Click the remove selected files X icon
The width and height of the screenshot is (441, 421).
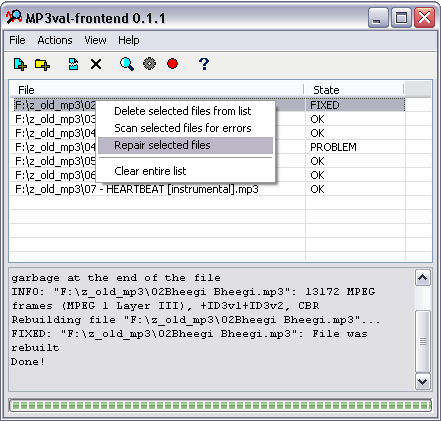point(96,64)
